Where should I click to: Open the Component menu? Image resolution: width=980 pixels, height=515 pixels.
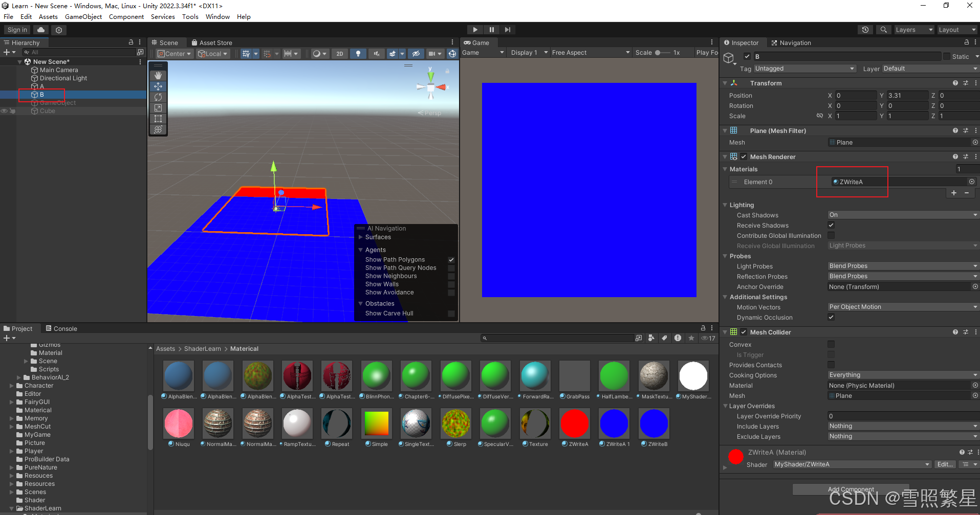pyautogui.click(x=126, y=16)
